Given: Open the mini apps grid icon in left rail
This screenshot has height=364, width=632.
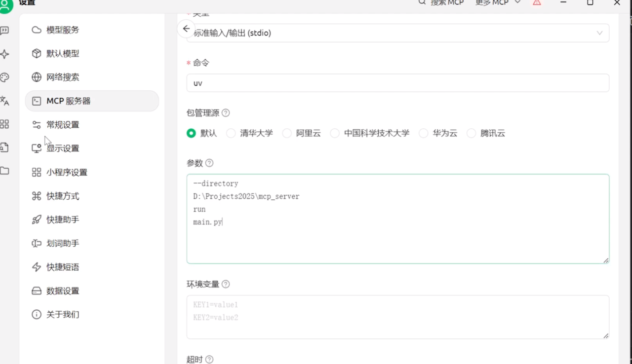Looking at the screenshot, I should coord(4,124).
